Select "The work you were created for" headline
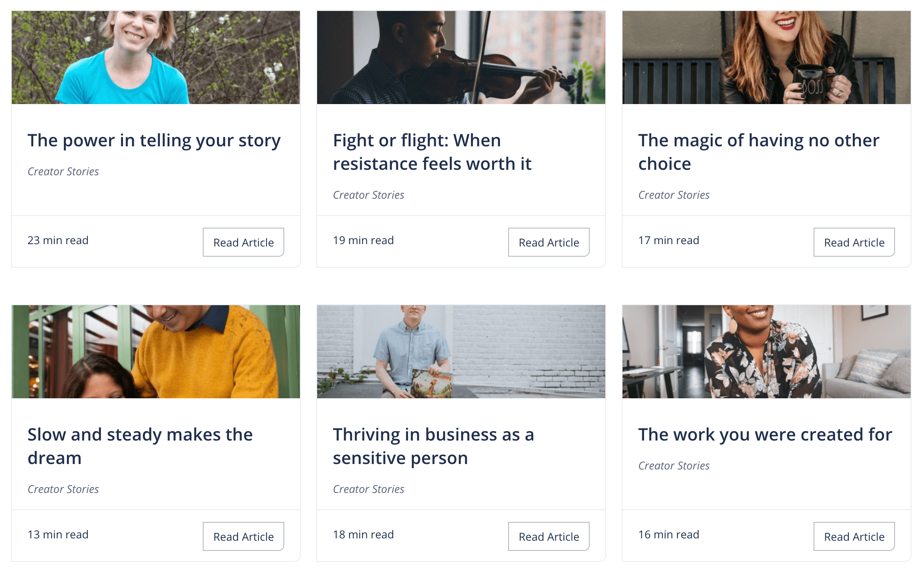Viewport: 924px width, 572px height. pos(765,435)
